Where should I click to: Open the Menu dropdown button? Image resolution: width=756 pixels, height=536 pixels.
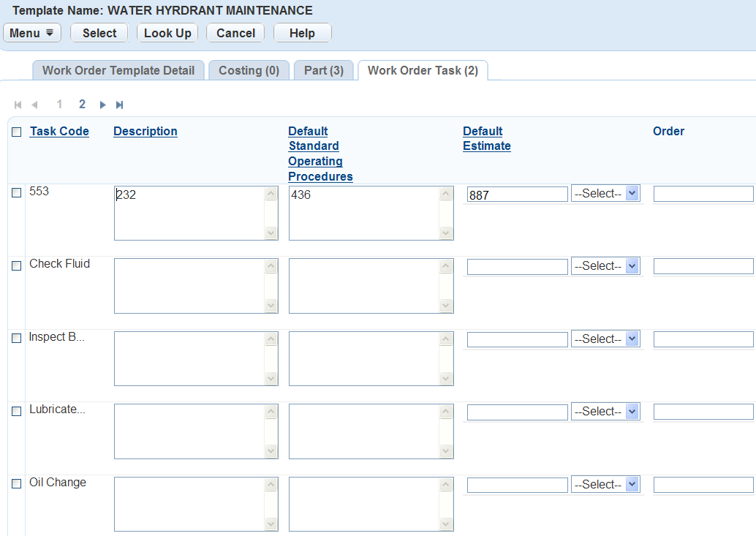pos(32,33)
